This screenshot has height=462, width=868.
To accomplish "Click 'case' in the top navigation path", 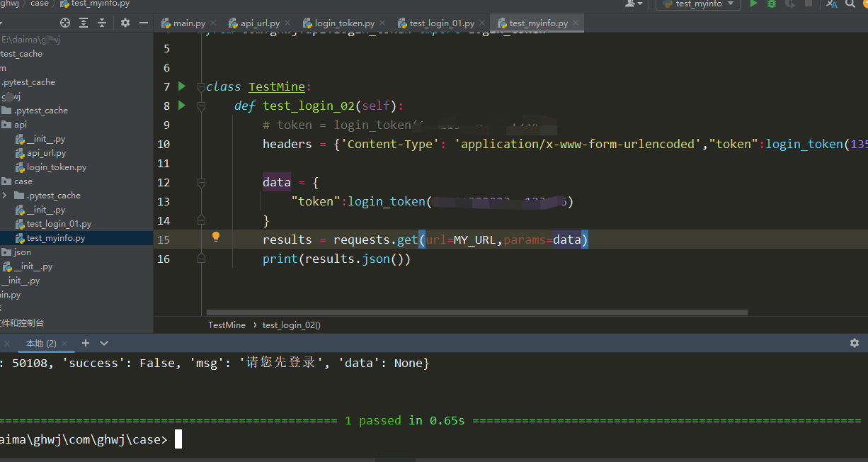I will tap(40, 4).
